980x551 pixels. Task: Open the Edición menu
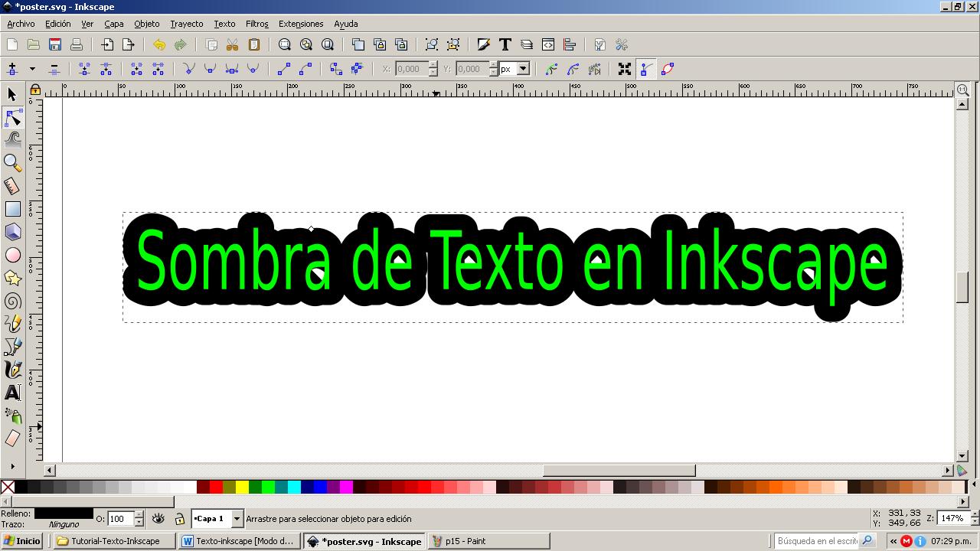57,24
